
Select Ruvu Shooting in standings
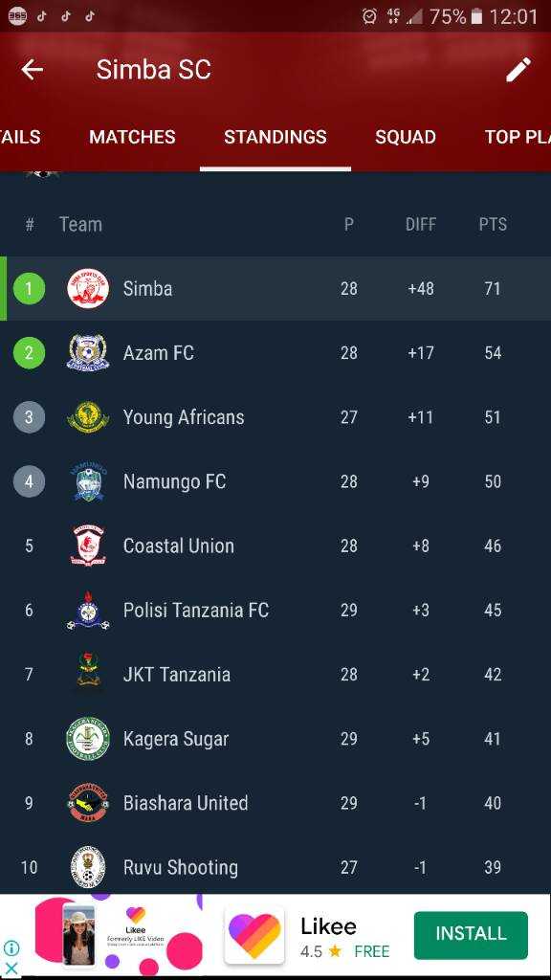[275, 867]
